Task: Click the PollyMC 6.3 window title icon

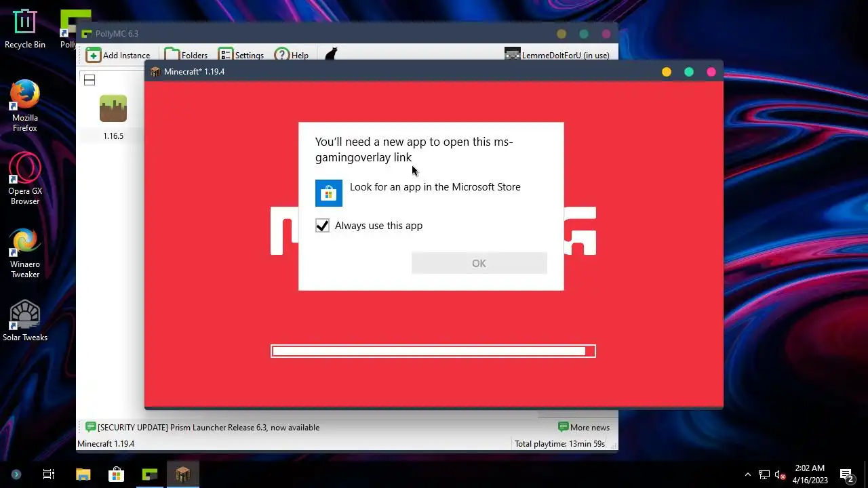Action: 86,34
